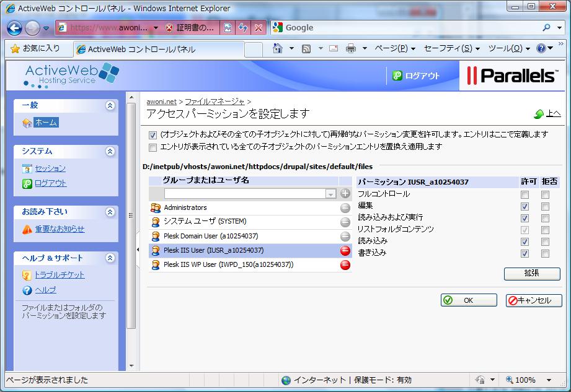Screen dimensions: 571x392
Task: Click the certificate error shield icon
Action: [169, 28]
